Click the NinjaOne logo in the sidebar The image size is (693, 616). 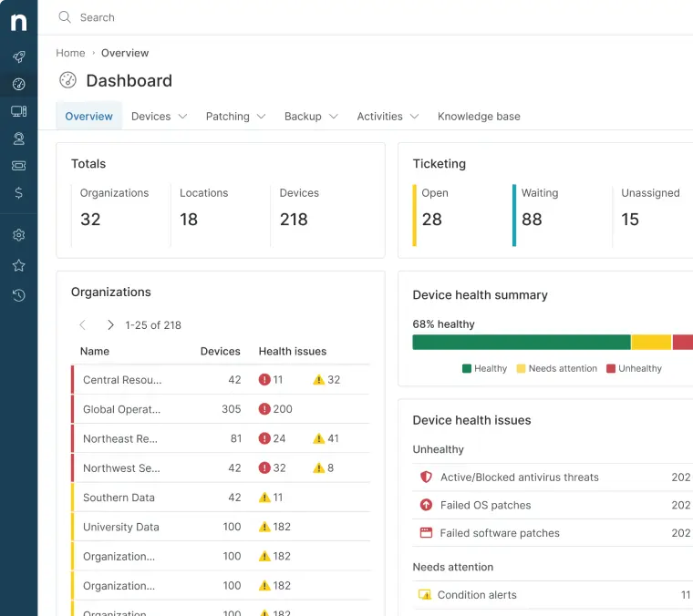tap(18, 22)
